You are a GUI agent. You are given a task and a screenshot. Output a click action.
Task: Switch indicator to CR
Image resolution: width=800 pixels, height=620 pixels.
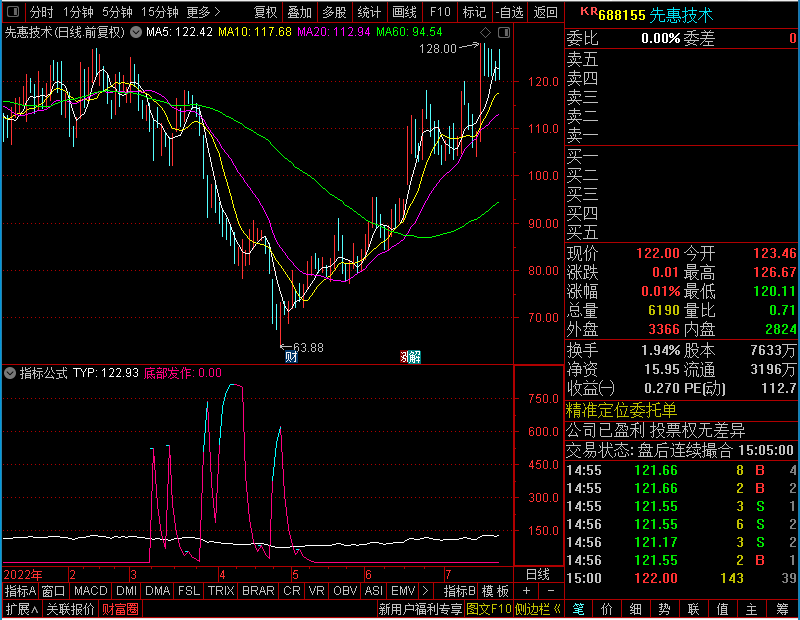(292, 591)
